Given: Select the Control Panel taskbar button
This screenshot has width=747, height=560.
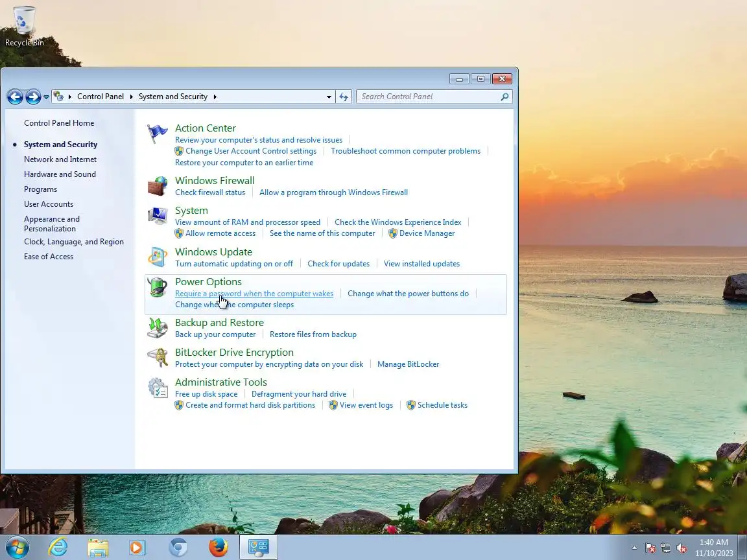Looking at the screenshot, I should (258, 547).
